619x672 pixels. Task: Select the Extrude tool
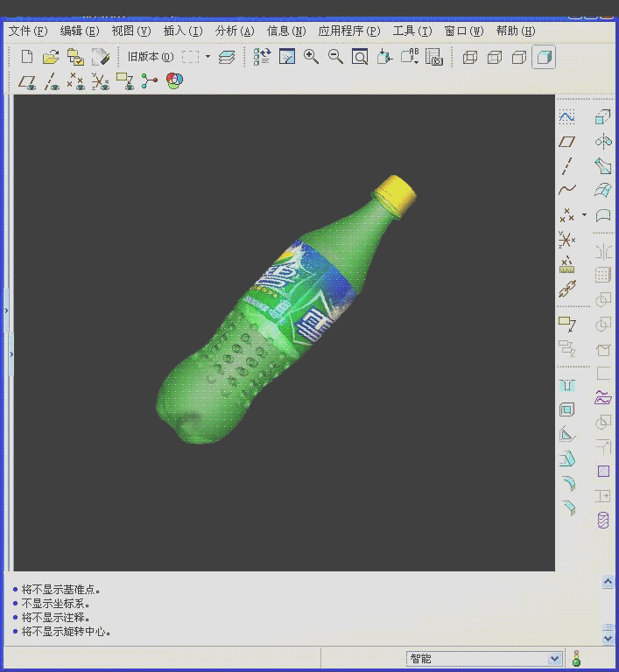[602, 116]
